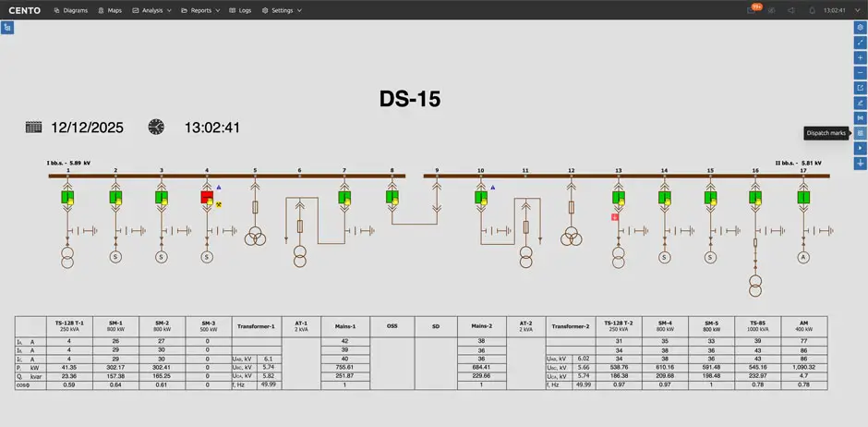
Task: Click the 12/12/2025 date text
Action: 88,128
